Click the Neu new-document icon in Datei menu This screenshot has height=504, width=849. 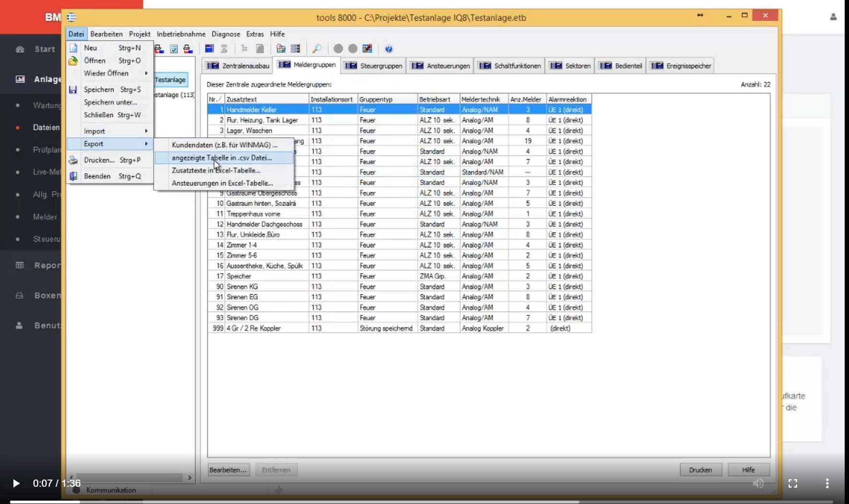73,48
